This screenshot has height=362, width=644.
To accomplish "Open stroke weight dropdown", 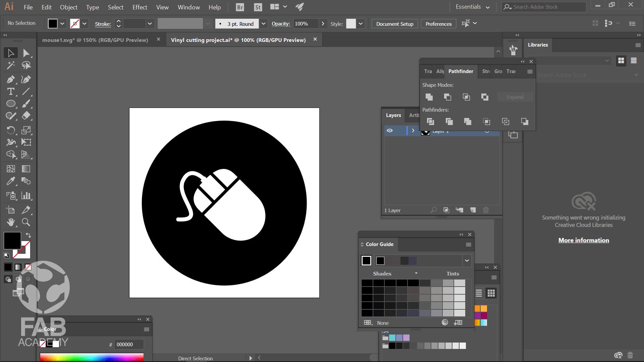I will coord(150,24).
